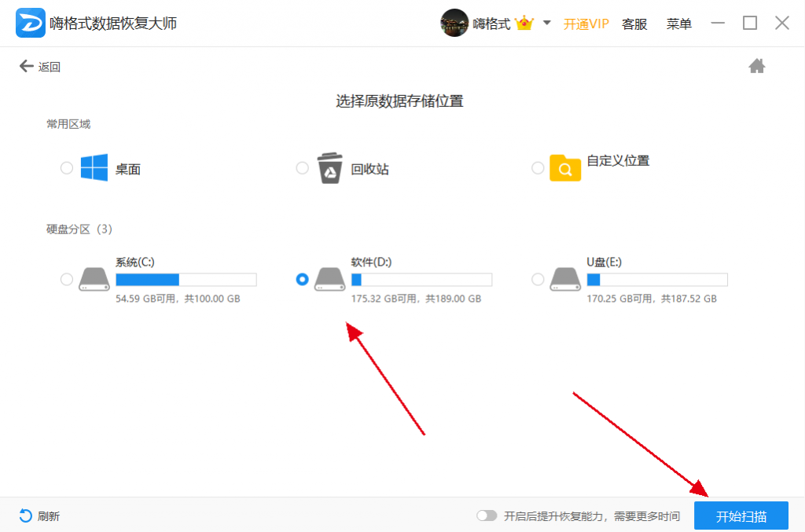
Task: Click the 软件(D:) drive icon
Action: click(x=329, y=279)
